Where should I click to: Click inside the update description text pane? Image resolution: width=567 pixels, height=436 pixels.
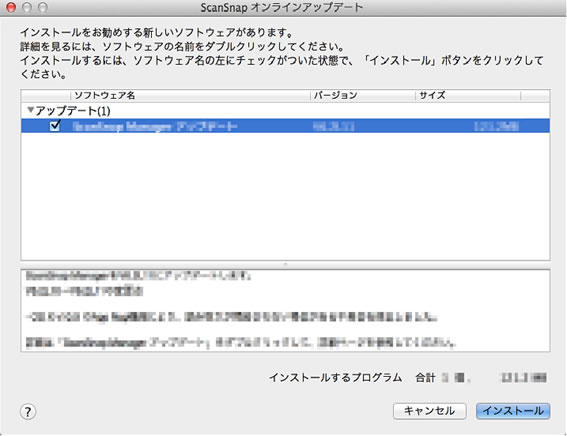click(x=285, y=310)
